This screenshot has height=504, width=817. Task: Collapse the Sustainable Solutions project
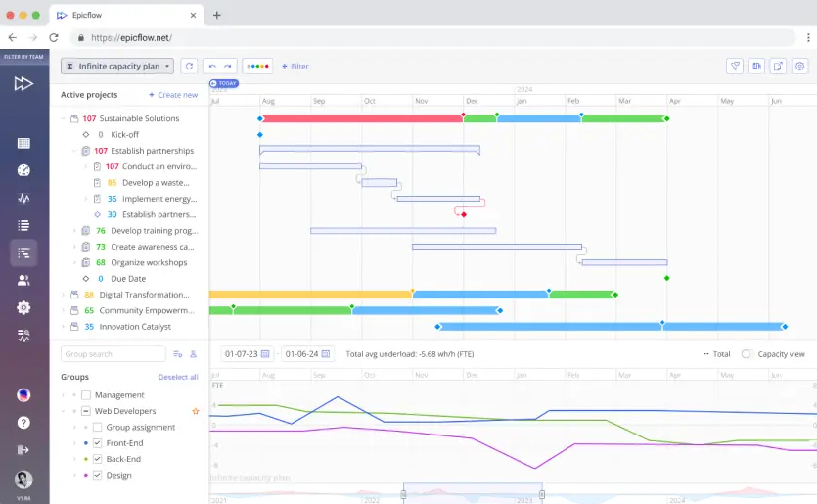click(x=63, y=118)
